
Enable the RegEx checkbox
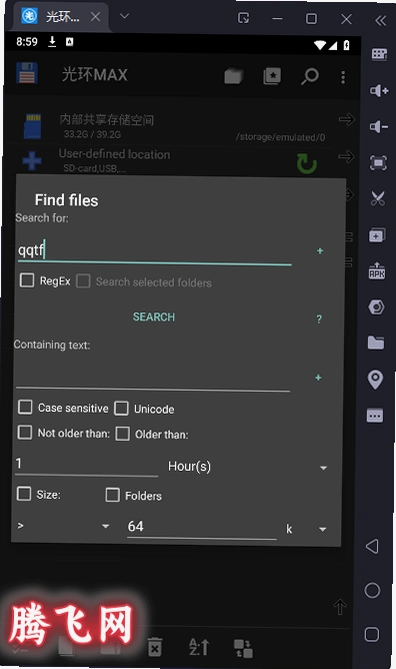(27, 280)
